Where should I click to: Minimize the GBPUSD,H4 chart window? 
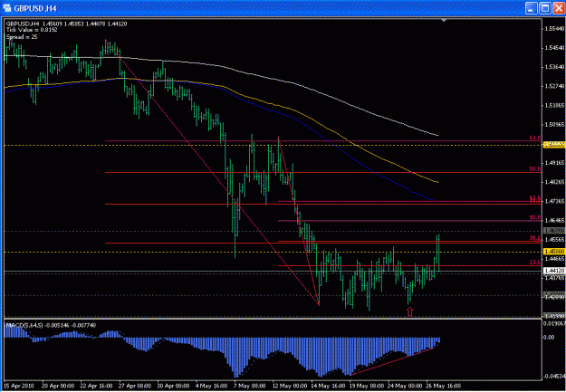click(x=532, y=8)
